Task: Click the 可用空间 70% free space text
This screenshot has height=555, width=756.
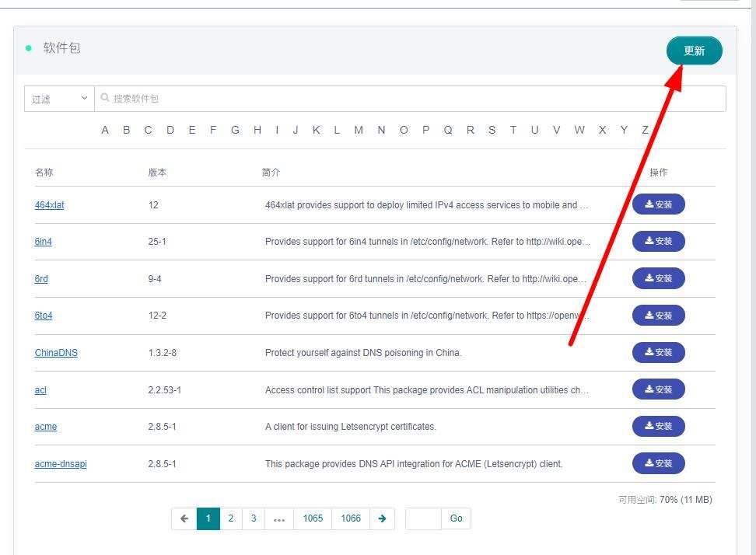Action: pyautogui.click(x=665, y=500)
